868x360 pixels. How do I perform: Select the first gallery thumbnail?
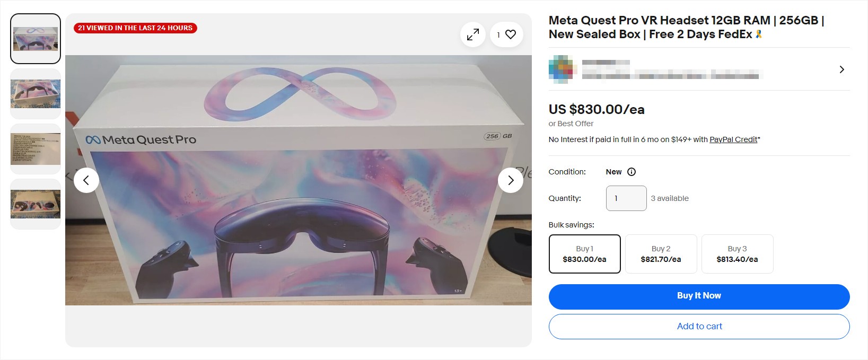35,38
